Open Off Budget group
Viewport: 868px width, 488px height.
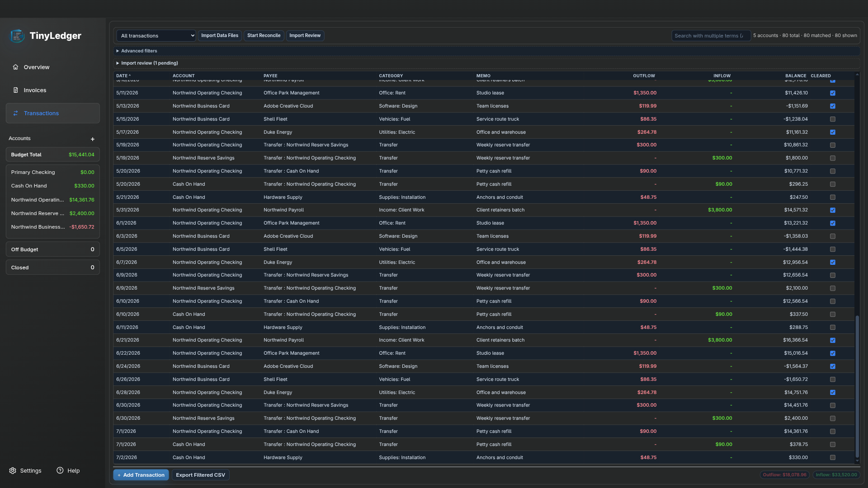(52, 249)
